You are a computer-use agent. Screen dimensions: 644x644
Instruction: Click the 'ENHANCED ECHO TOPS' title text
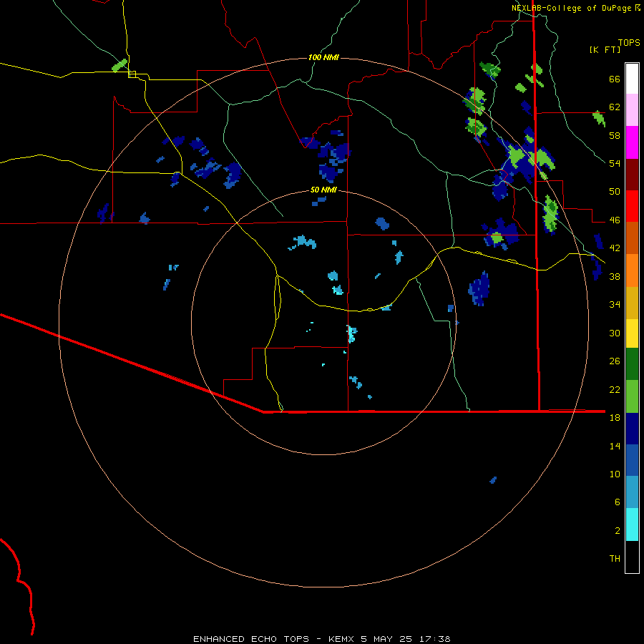pyautogui.click(x=251, y=639)
